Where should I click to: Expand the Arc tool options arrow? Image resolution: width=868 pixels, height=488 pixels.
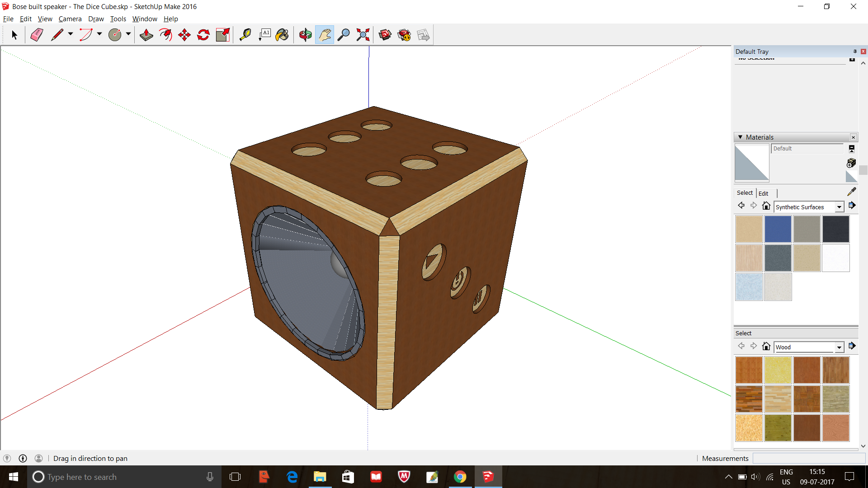tap(99, 34)
